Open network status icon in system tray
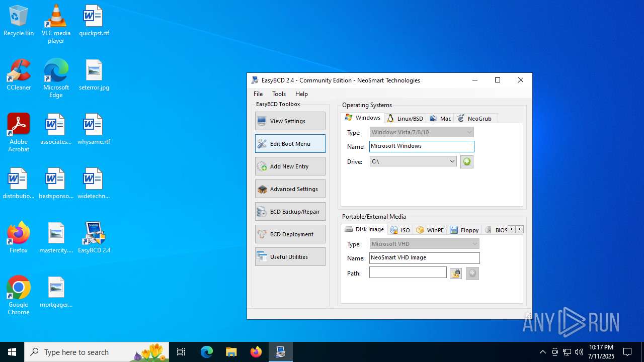Image resolution: width=644 pixels, height=362 pixels. 567,352
